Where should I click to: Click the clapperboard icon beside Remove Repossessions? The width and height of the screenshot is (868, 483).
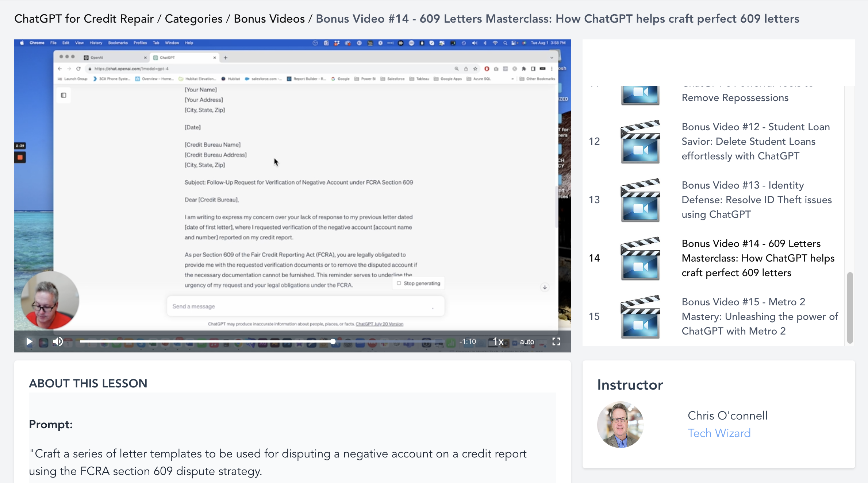(640, 96)
